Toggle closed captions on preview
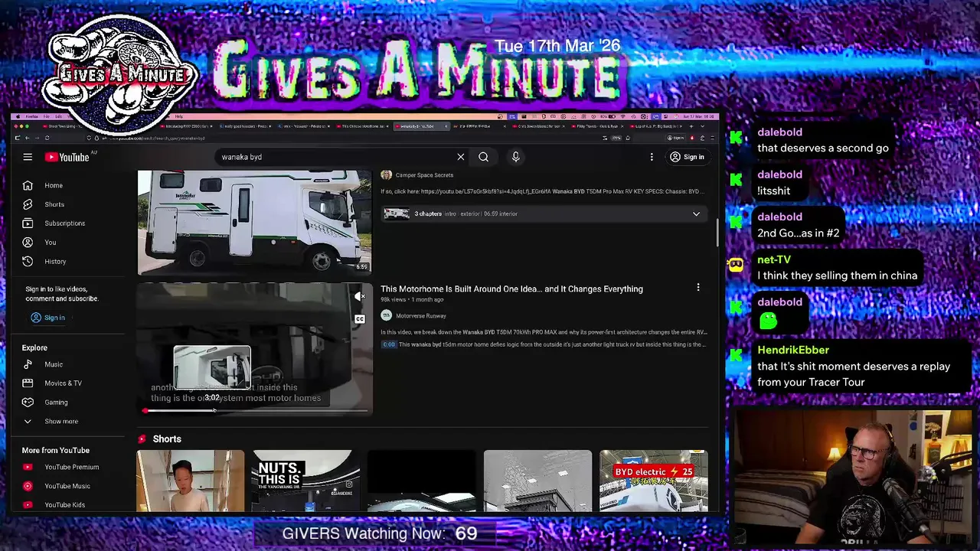Screen dimensions: 980x551 tap(360, 318)
